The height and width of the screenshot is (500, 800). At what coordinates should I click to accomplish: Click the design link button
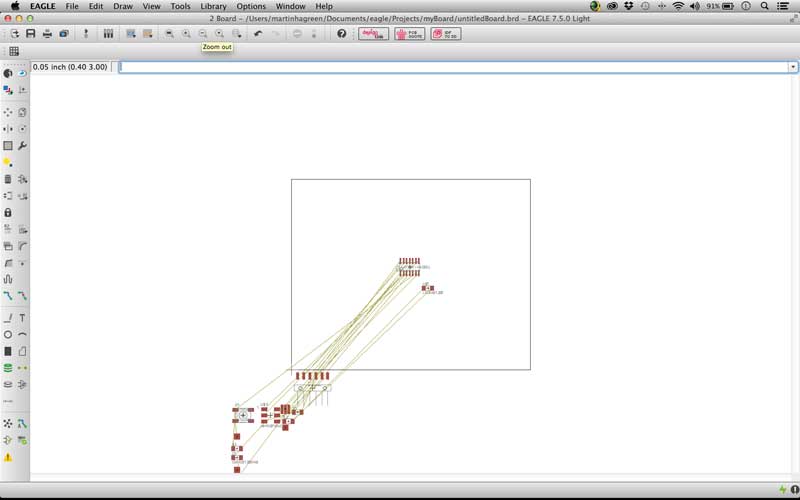click(x=373, y=34)
